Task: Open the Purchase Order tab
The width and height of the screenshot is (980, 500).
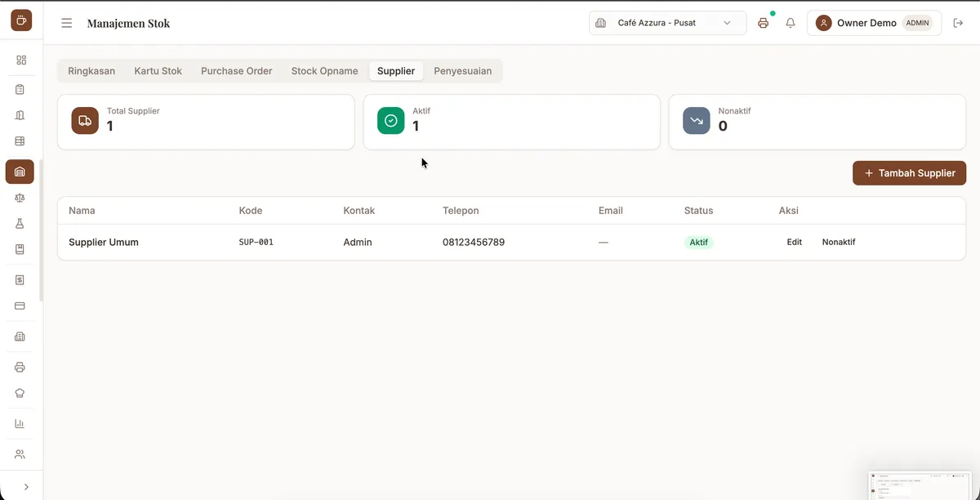Action: pos(237,71)
